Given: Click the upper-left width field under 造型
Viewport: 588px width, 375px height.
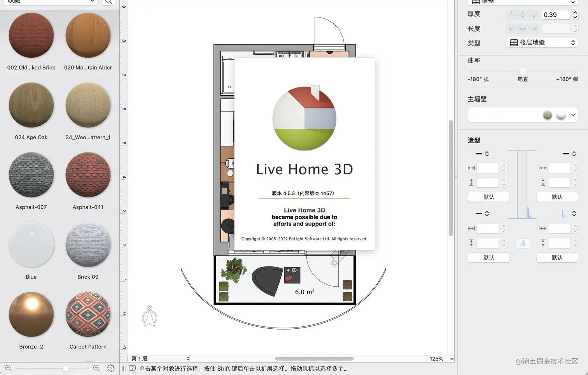Looking at the screenshot, I should 488,168.
